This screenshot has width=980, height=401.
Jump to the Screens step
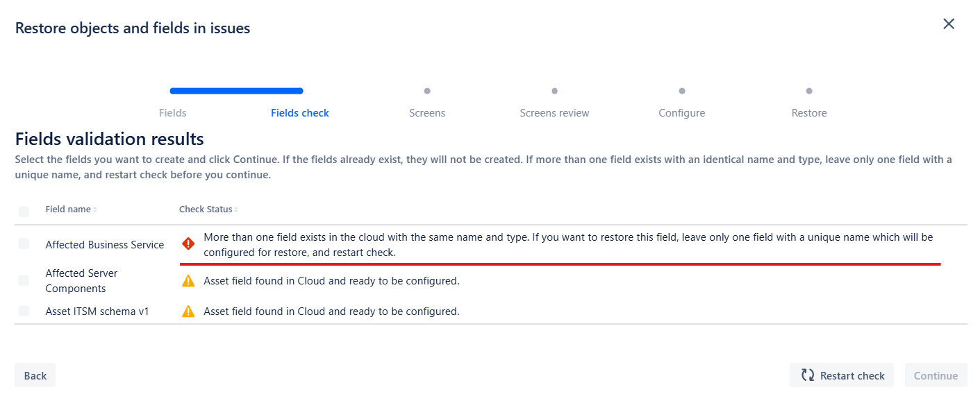coord(427,113)
